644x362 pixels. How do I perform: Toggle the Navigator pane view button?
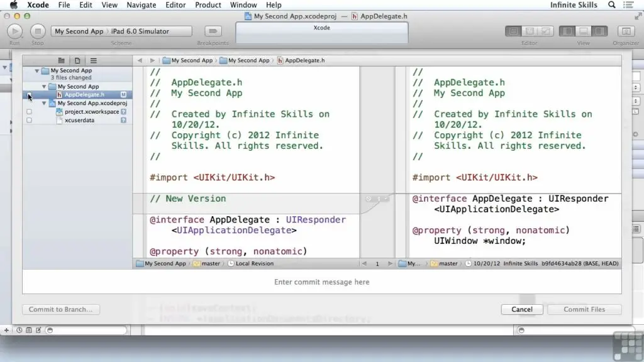567,31
